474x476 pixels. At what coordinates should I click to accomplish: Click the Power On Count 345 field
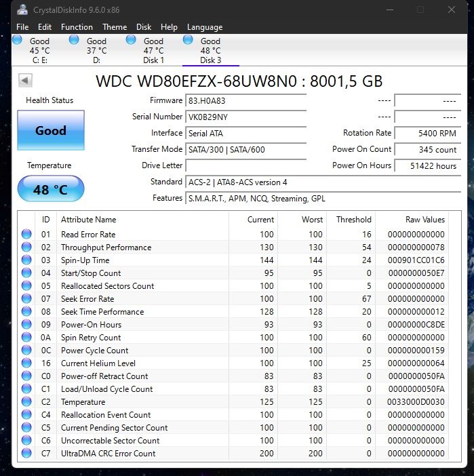tap(427, 150)
